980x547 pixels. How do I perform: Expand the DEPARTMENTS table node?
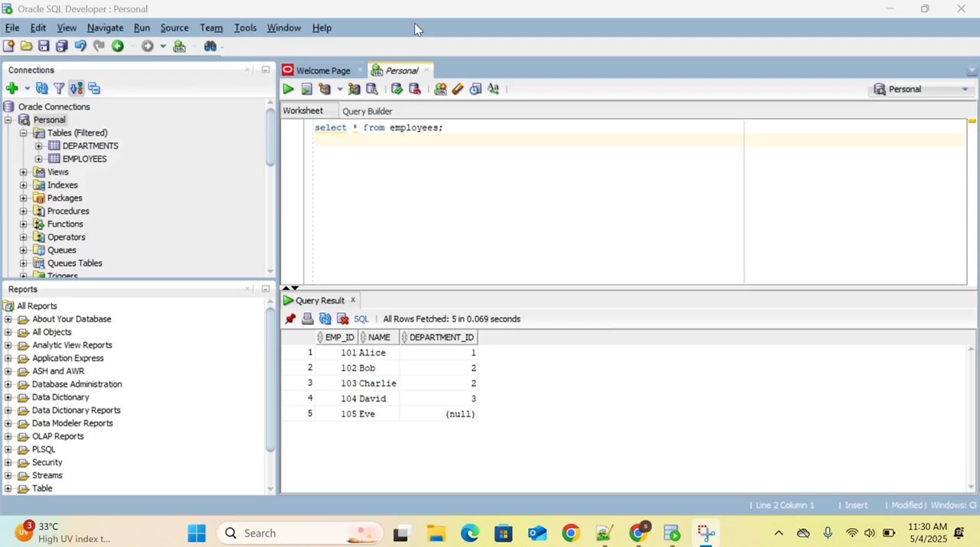38,146
